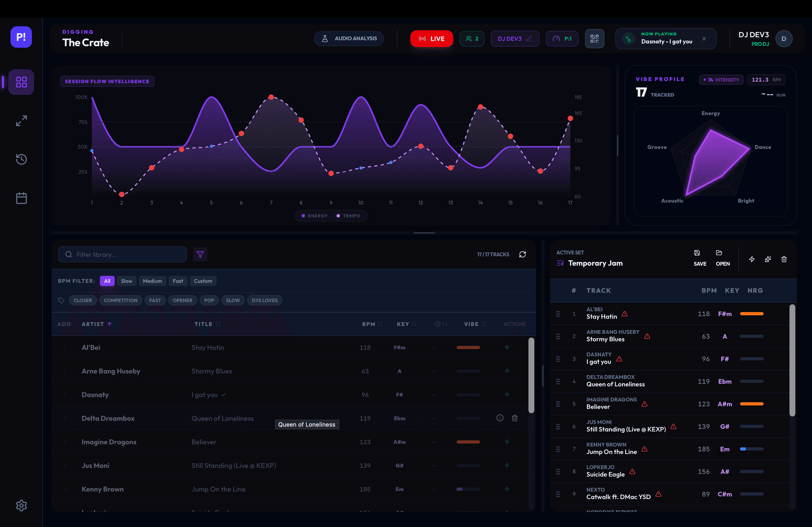Viewport: 812px width, 527px height.
Task: Switch to the COMPETITION tag filter
Action: 121,300
